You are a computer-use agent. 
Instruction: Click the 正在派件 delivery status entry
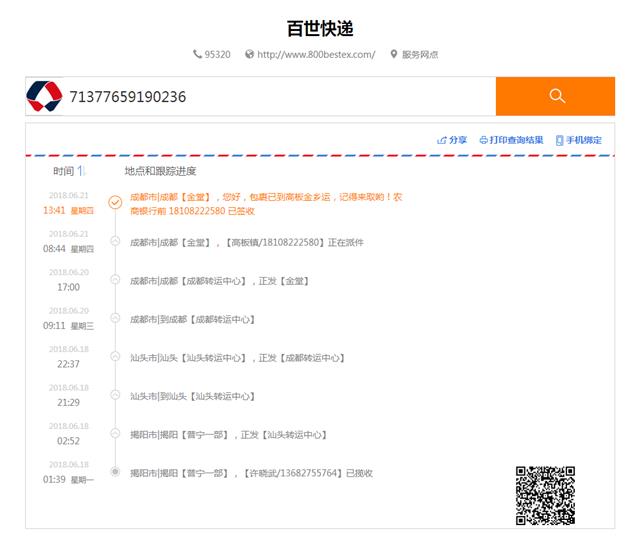[x=247, y=242]
